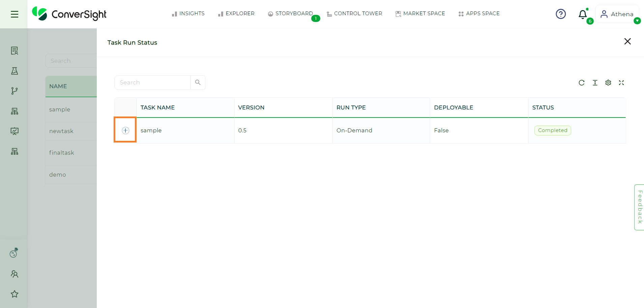Click the search magnifier button
The image size is (644, 308).
198,82
